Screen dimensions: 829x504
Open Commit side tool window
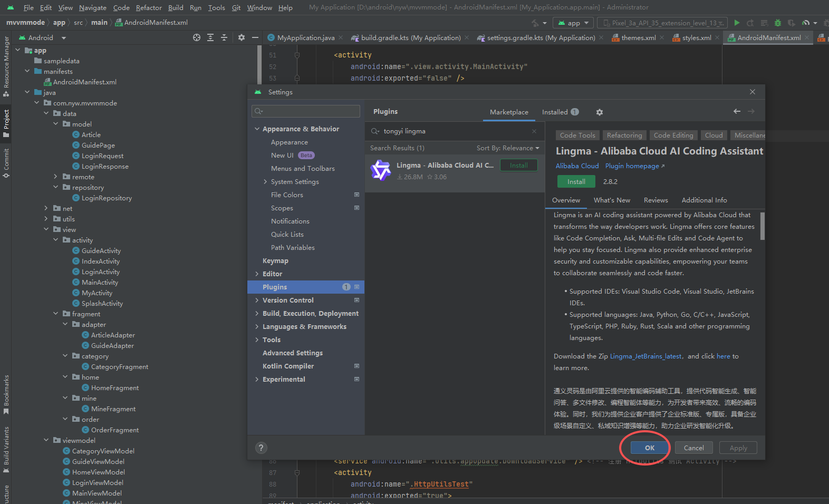[x=6, y=163]
